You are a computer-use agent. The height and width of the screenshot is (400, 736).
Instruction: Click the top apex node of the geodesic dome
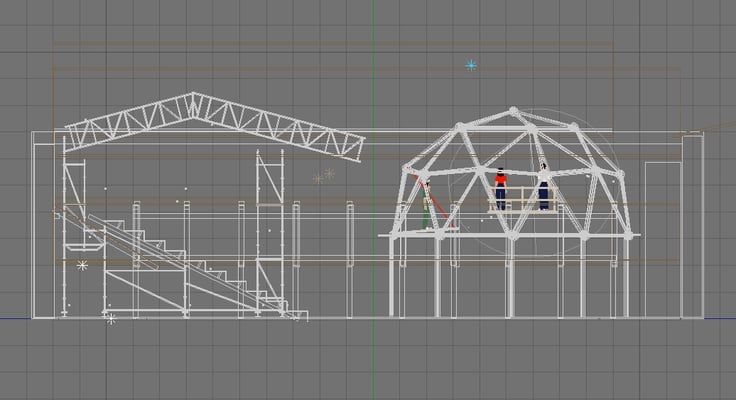click(513, 111)
